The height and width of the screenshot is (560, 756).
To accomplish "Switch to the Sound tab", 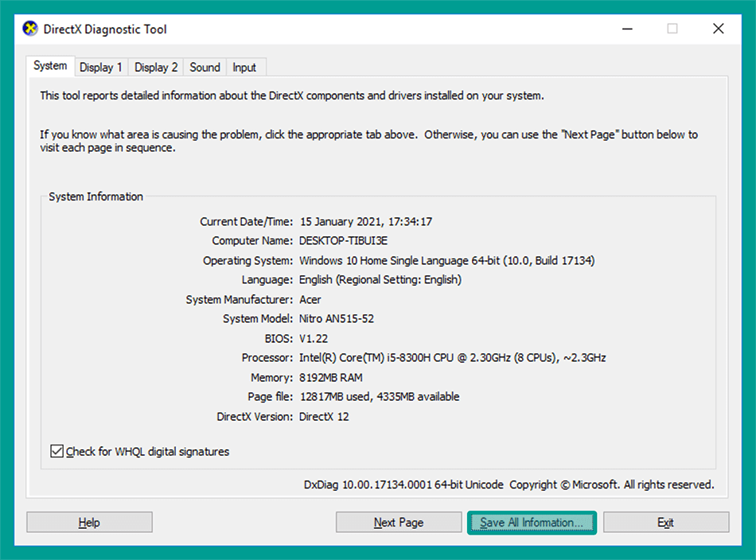I will point(205,68).
